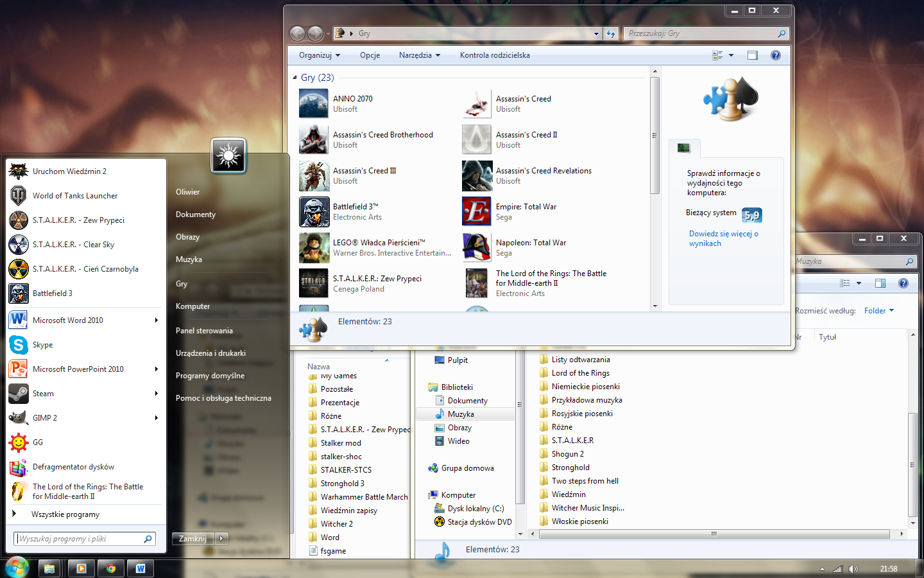
Task: Open Urządzenia i drukarki
Action: 210,353
